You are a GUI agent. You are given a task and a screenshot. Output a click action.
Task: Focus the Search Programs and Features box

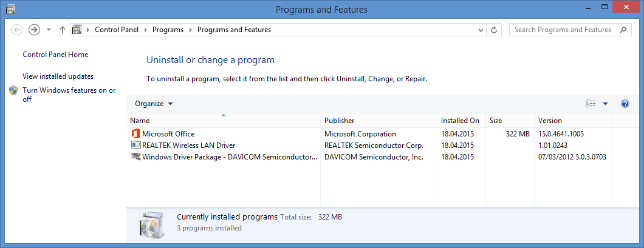562,30
